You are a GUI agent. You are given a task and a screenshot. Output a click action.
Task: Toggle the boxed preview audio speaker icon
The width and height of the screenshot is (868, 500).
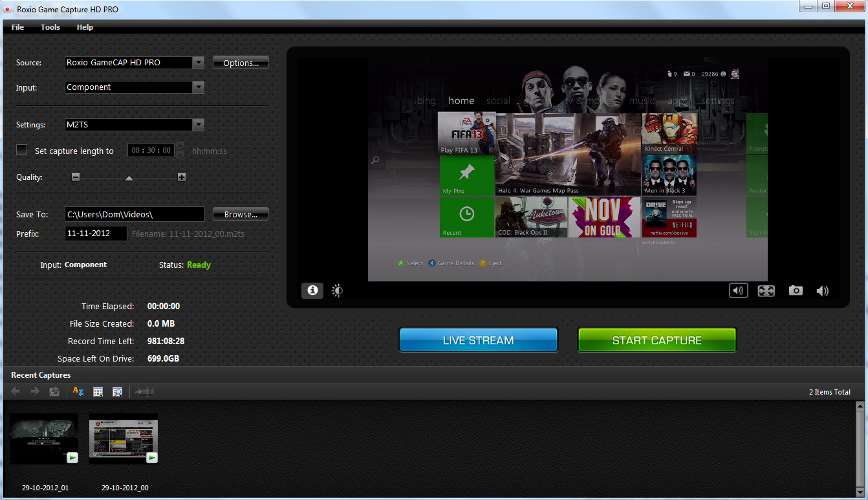point(739,290)
